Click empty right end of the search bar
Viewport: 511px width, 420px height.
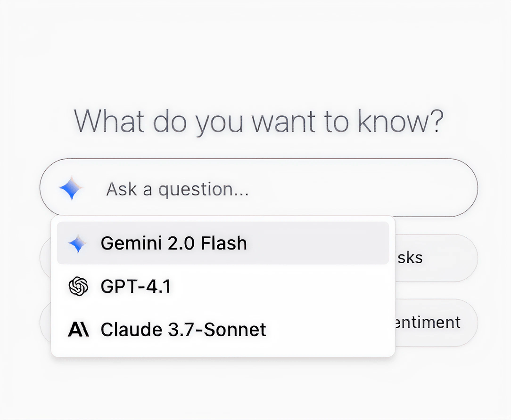(x=438, y=189)
